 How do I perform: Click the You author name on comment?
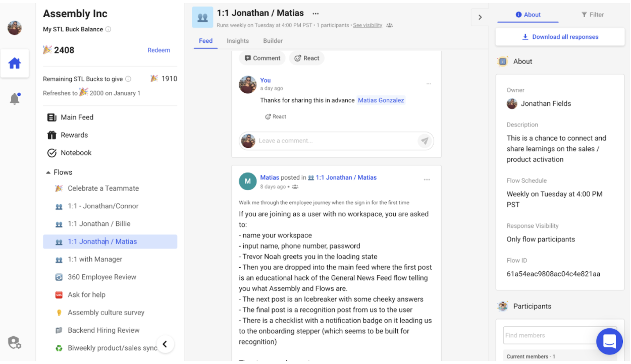[266, 80]
